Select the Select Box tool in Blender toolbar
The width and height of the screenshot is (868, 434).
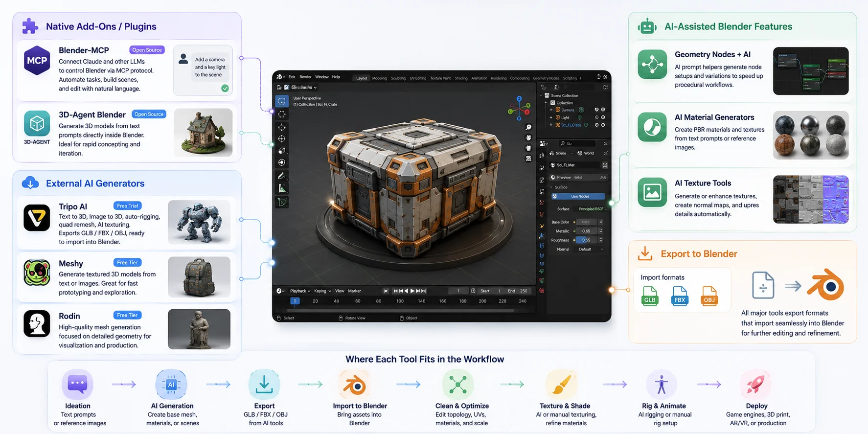282,101
